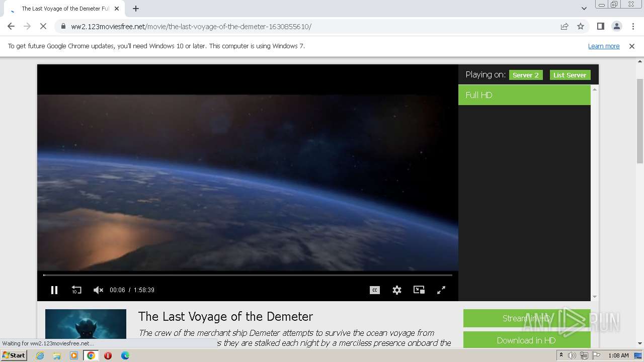The width and height of the screenshot is (644, 362).
Task: Click Stream in HD button
Action: point(527,318)
